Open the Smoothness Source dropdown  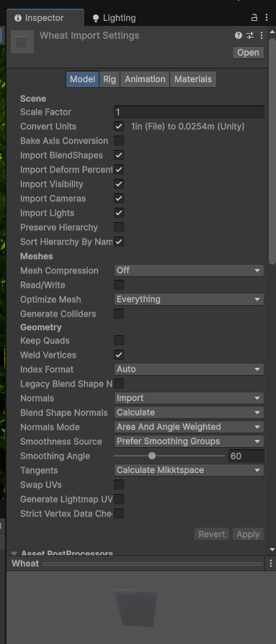coord(189,441)
